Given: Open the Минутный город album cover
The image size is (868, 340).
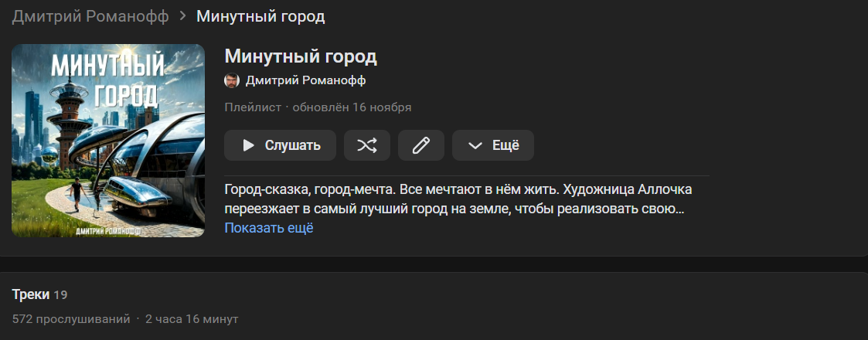Looking at the screenshot, I should (x=108, y=140).
